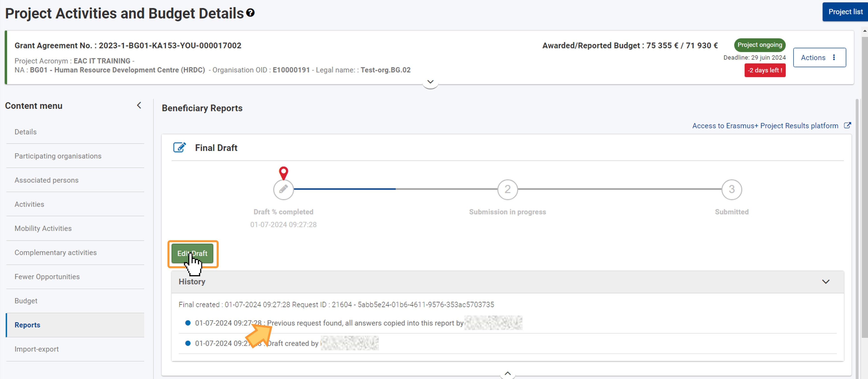Open Import-export section
Image resolution: width=868 pixels, height=379 pixels.
tap(75, 349)
